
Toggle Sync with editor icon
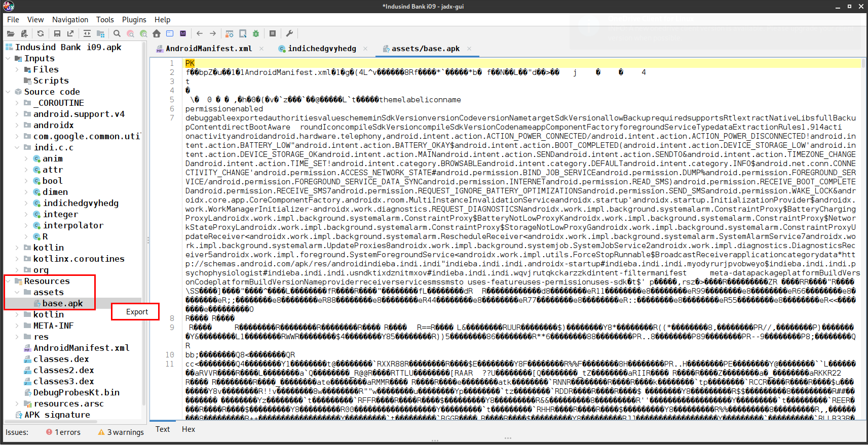(x=87, y=33)
